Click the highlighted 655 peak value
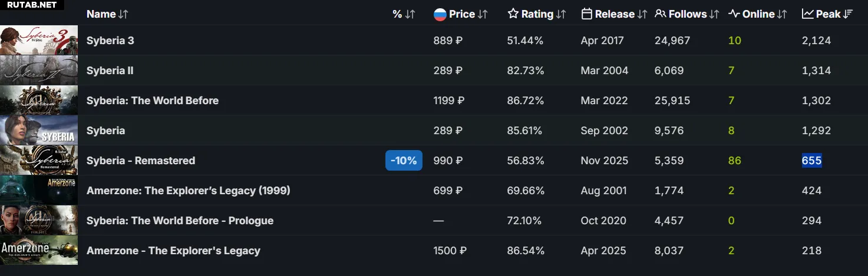Screen dimensions: 868x276 click(811, 161)
